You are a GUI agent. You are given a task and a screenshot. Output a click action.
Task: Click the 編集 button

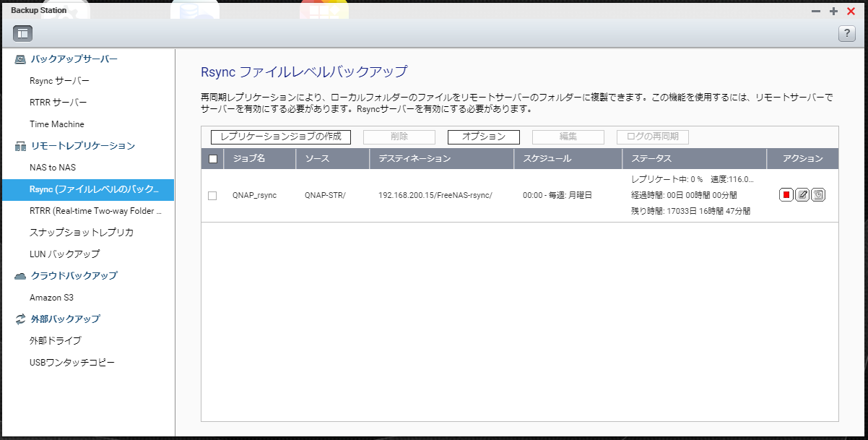[x=568, y=137]
